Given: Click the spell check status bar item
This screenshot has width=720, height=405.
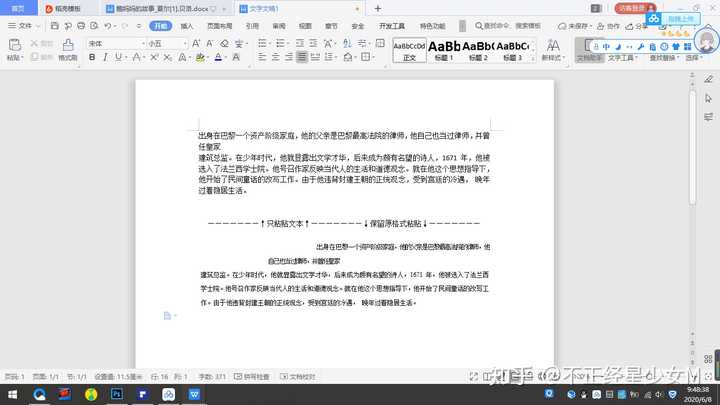Looking at the screenshot, I should tap(252, 377).
